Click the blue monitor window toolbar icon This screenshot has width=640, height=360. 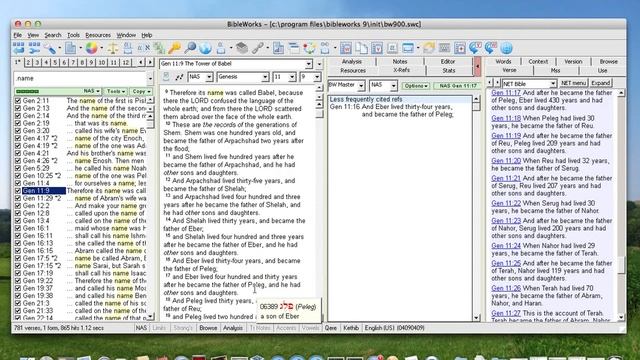(408, 48)
